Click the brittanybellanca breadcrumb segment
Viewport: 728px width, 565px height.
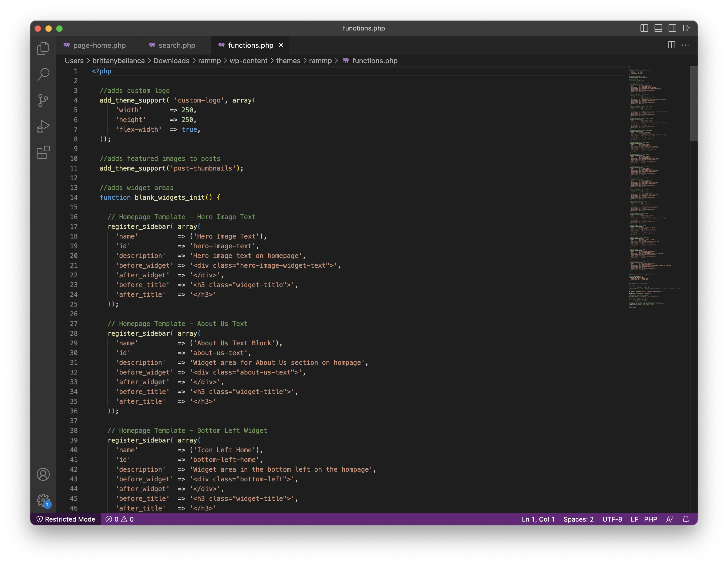pyautogui.click(x=118, y=61)
